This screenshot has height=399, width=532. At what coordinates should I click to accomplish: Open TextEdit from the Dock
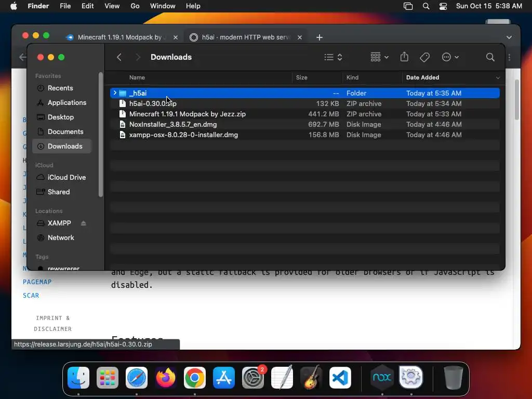(x=282, y=378)
